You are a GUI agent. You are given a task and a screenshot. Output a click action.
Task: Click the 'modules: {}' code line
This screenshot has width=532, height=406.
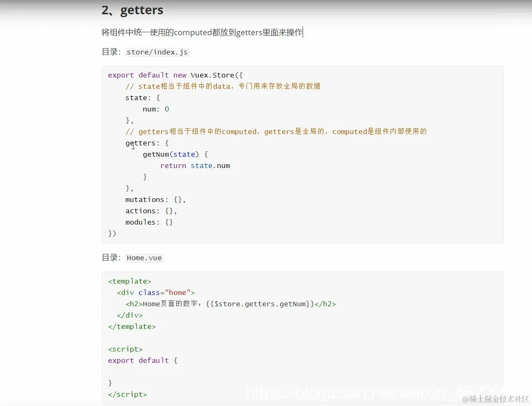point(149,222)
